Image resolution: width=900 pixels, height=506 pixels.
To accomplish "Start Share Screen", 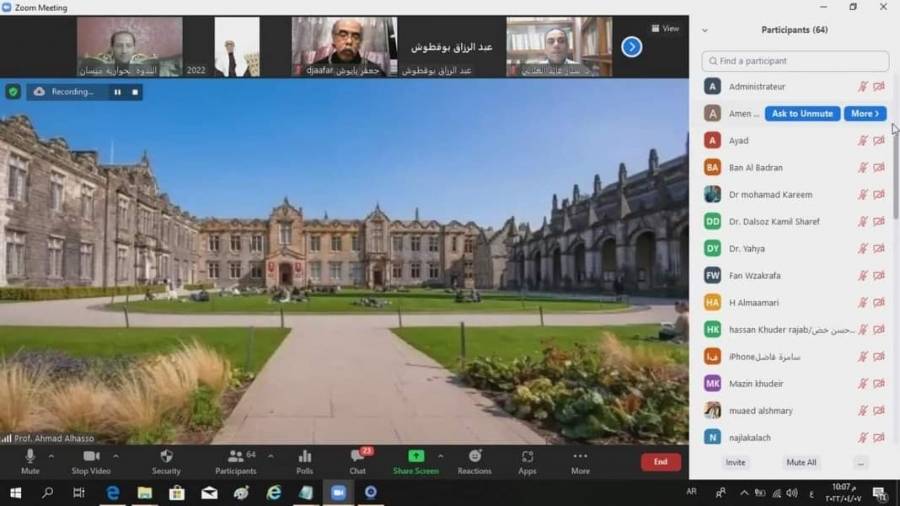I will coord(416,461).
